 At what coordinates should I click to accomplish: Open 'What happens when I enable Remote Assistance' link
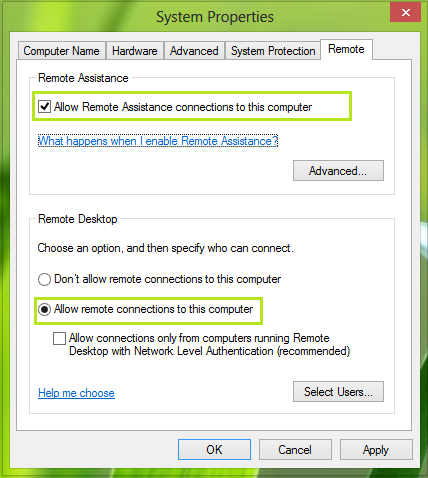[x=158, y=141]
